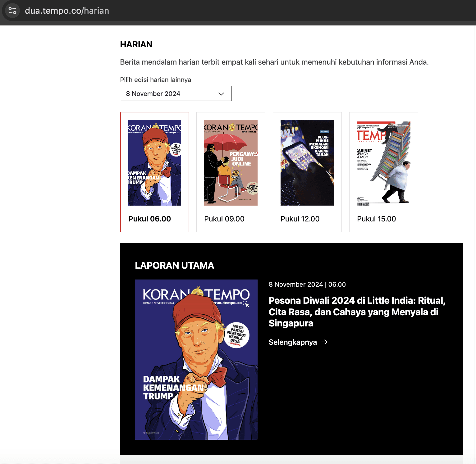Image resolution: width=476 pixels, height=464 pixels.
Task: Click the dropdown chevron arrow for edition date
Action: [221, 94]
